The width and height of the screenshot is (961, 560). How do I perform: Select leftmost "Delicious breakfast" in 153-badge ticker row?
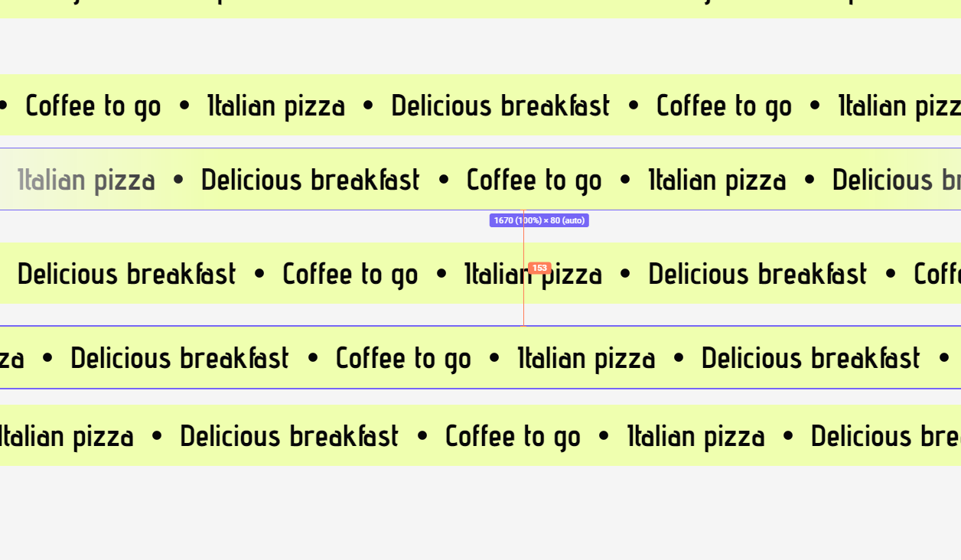coord(126,274)
